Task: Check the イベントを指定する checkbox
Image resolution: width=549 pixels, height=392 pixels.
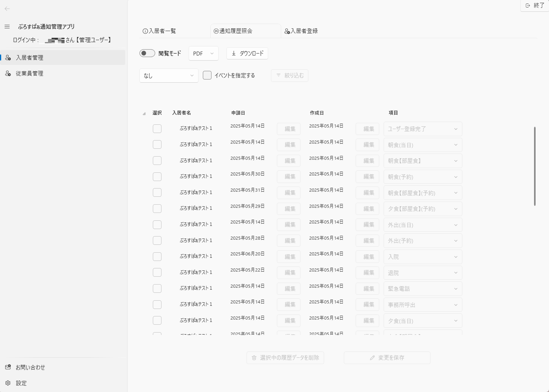Action: 207,75
